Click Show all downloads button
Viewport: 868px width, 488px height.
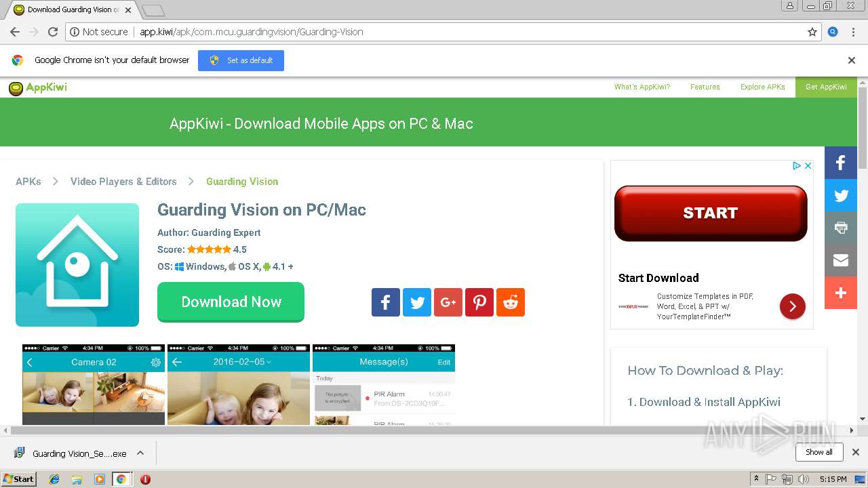tap(818, 452)
